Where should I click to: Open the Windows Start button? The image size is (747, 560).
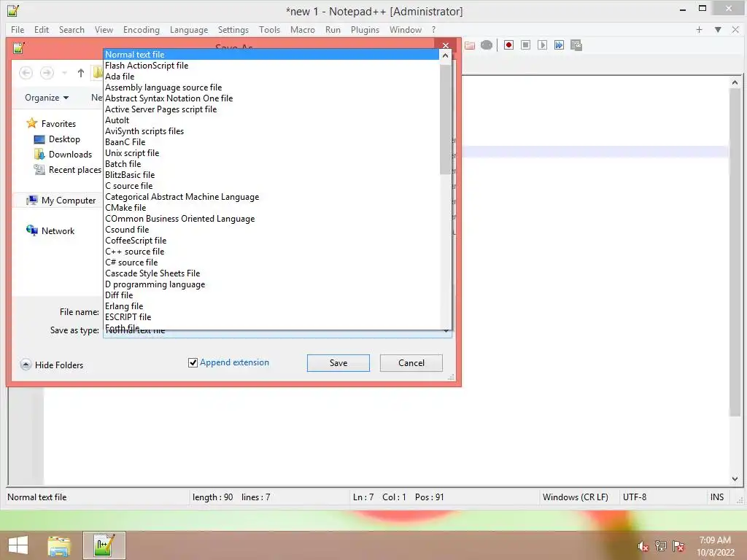click(x=18, y=545)
